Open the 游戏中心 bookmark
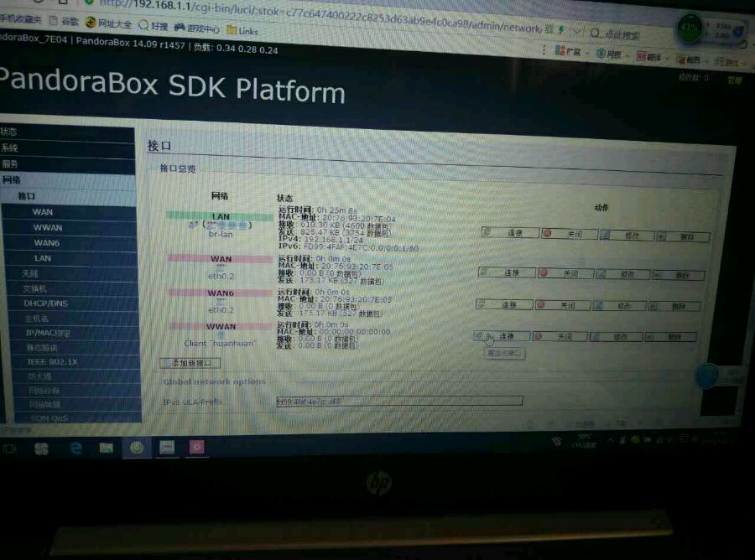 click(x=197, y=28)
